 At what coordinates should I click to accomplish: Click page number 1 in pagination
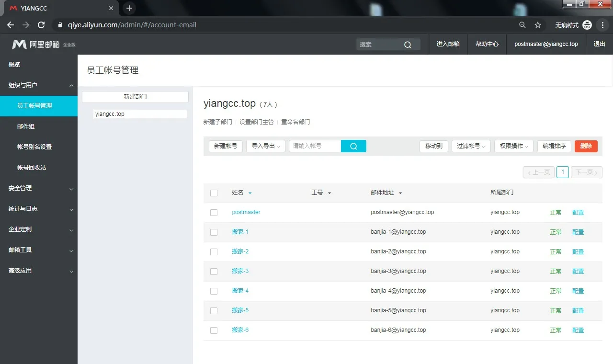tap(563, 172)
